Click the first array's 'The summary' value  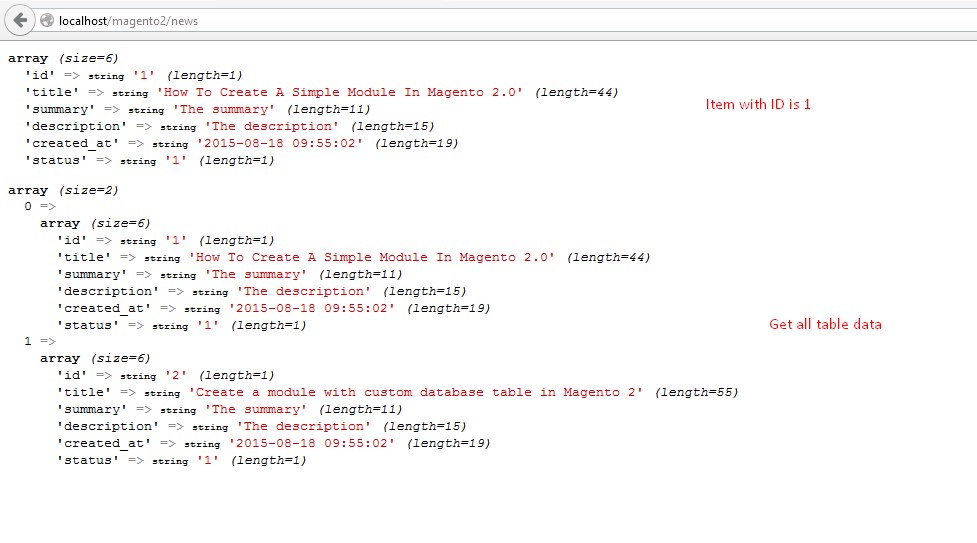tap(224, 109)
